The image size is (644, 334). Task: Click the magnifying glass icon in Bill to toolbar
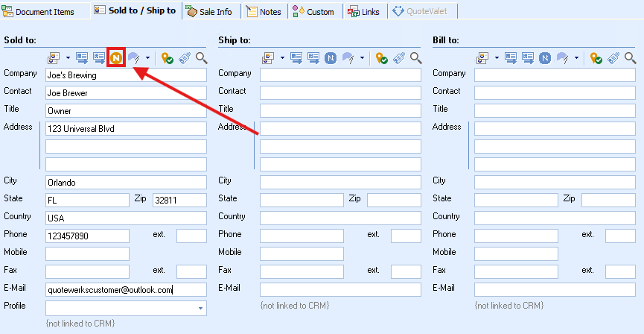pyautogui.click(x=629, y=57)
